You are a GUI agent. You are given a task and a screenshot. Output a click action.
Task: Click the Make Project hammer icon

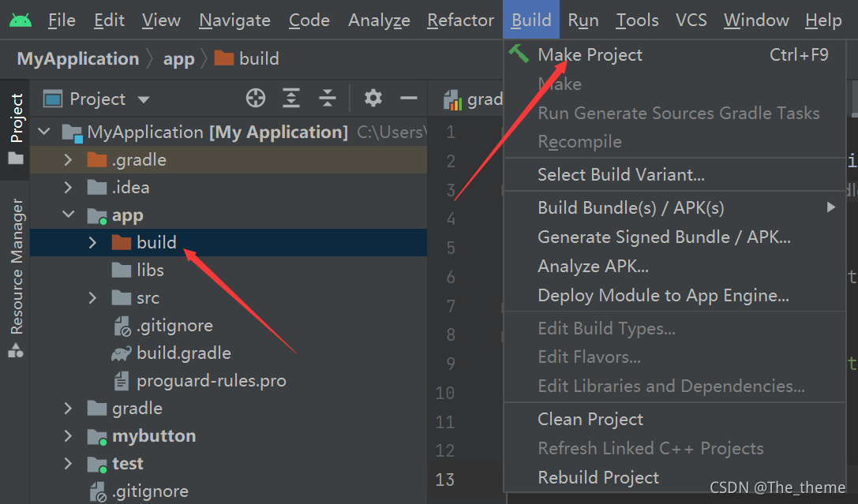pos(519,54)
